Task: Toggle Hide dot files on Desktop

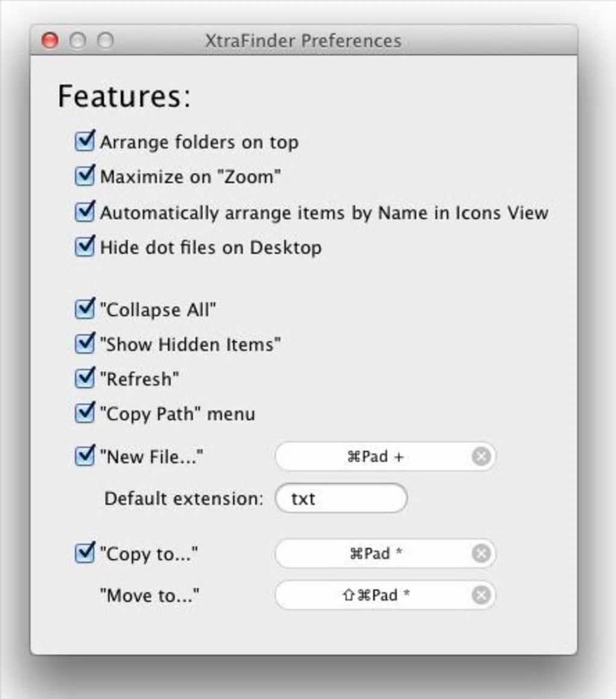Action: coord(84,247)
